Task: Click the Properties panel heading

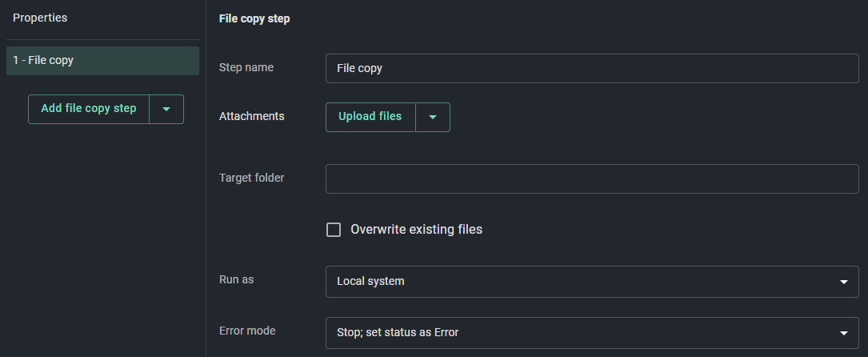Action: pos(40,18)
